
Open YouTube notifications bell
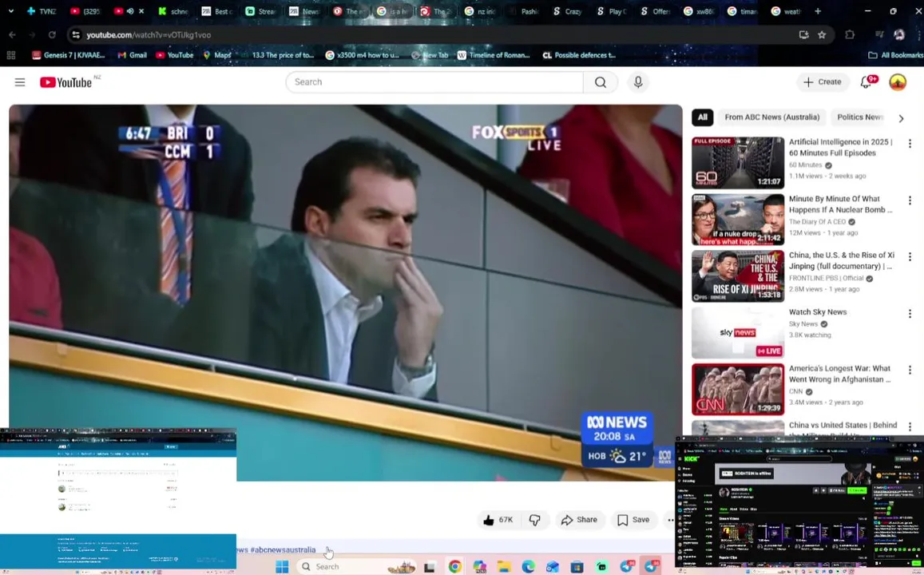point(866,82)
